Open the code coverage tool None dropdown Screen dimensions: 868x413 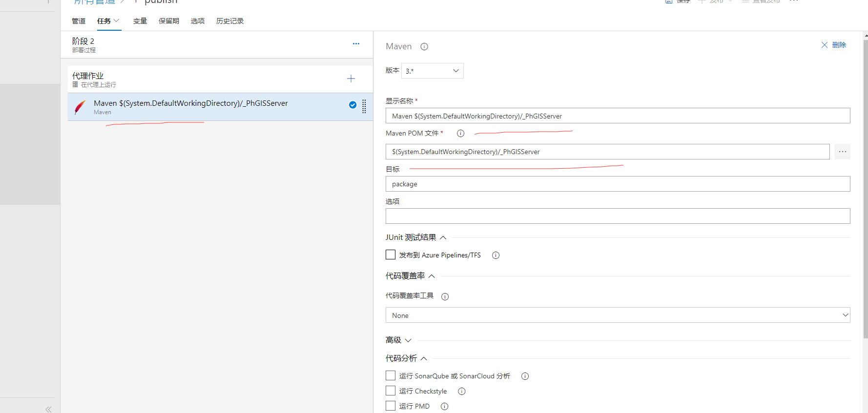tap(618, 315)
